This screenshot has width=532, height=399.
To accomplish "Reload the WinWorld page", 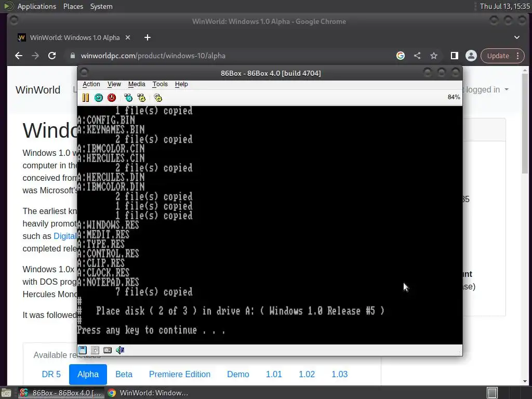I will [52, 56].
